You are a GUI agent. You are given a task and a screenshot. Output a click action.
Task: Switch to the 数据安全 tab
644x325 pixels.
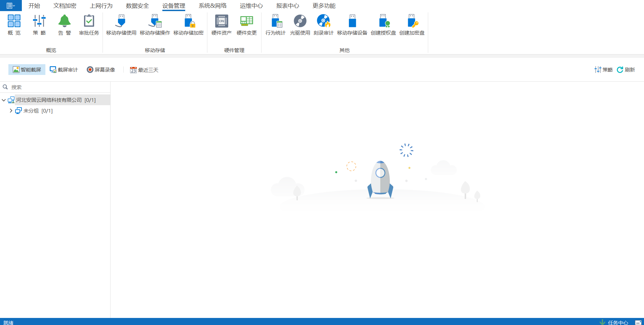[x=137, y=6]
